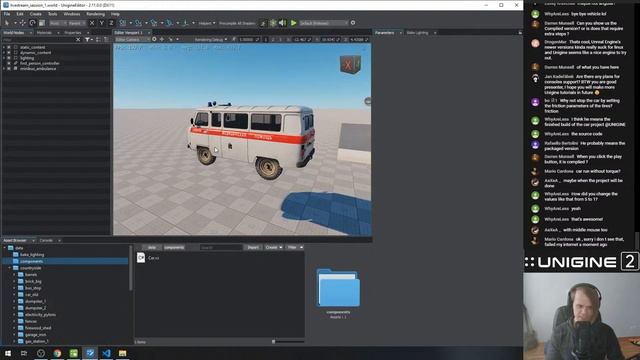Open the Help menu
Screen dimensions: 640x360
116,14
